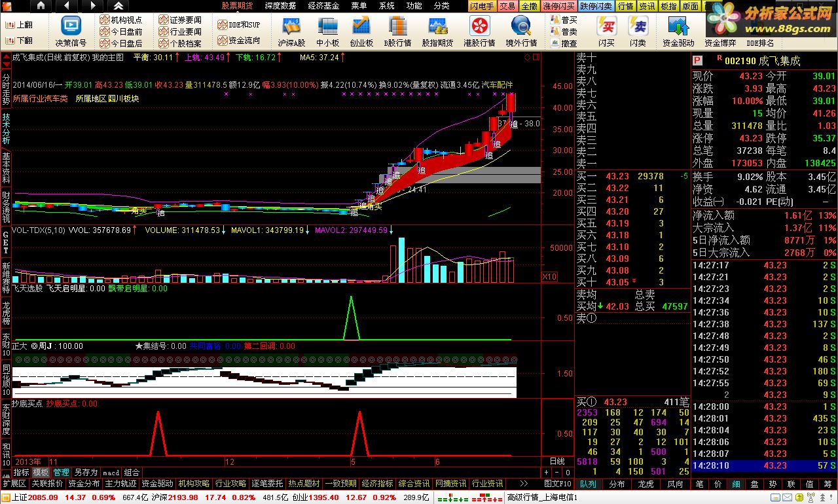Image resolution: width=838 pixels, height=504 pixels.
Task: Click the 下翻 page-down icon
Action: (x=18, y=40)
